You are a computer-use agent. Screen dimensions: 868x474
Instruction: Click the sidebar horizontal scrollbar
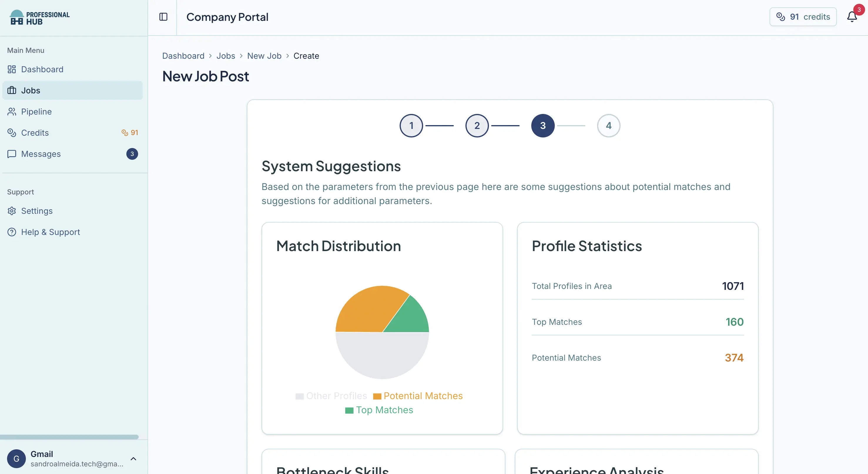coord(69,437)
